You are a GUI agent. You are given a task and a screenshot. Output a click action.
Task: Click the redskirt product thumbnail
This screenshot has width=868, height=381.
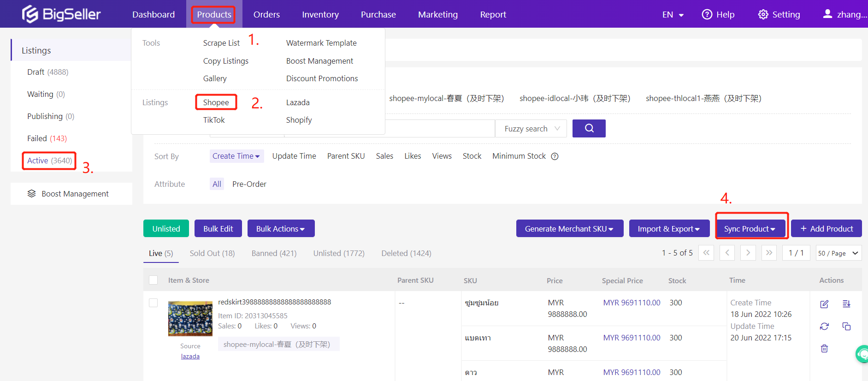click(190, 318)
